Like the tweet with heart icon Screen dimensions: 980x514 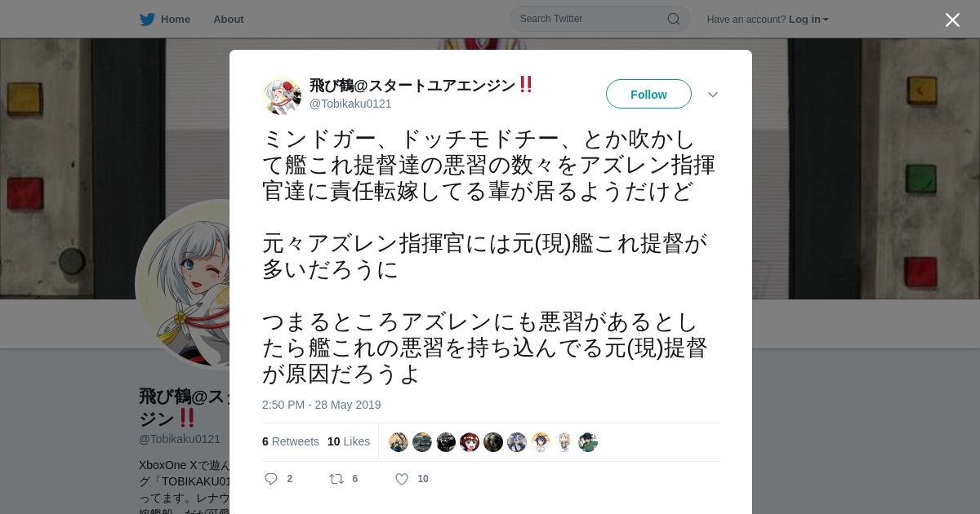(402, 479)
